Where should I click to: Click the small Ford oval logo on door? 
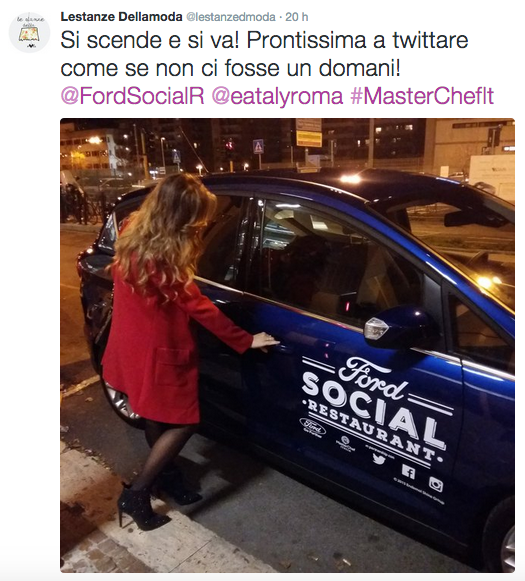click(x=313, y=426)
